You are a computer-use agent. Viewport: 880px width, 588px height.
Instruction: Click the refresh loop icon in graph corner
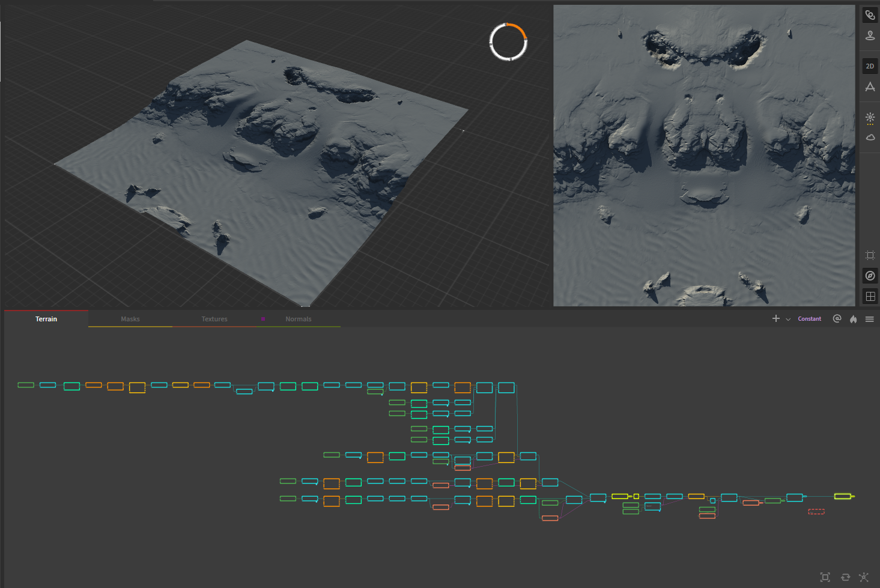(x=845, y=577)
